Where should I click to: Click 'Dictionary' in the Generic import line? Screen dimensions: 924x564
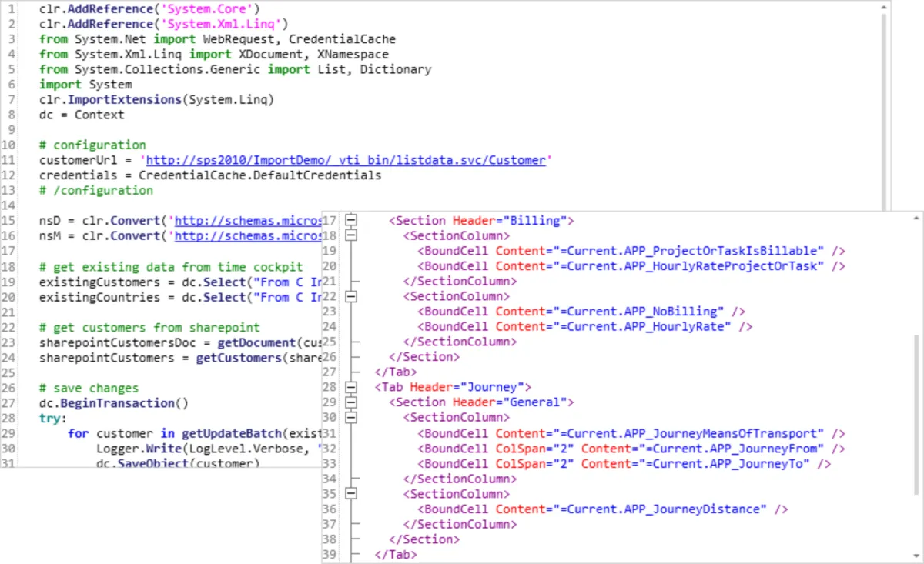point(396,69)
